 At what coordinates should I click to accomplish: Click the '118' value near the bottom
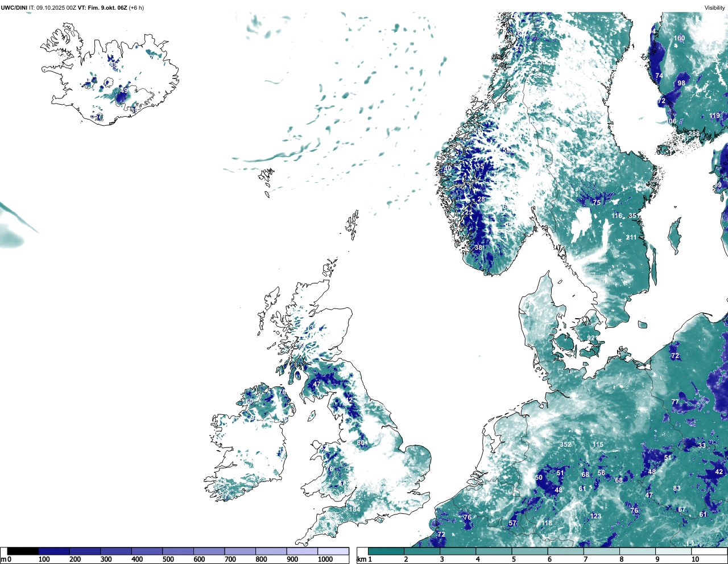(547, 523)
